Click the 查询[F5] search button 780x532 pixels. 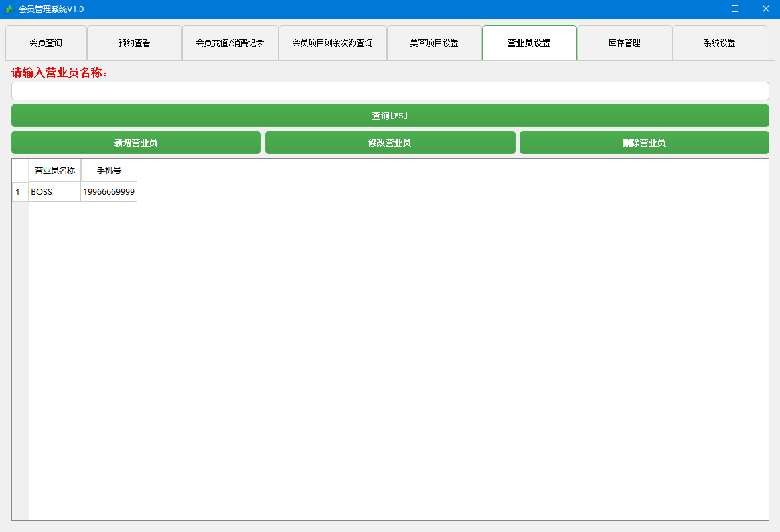tap(390, 115)
